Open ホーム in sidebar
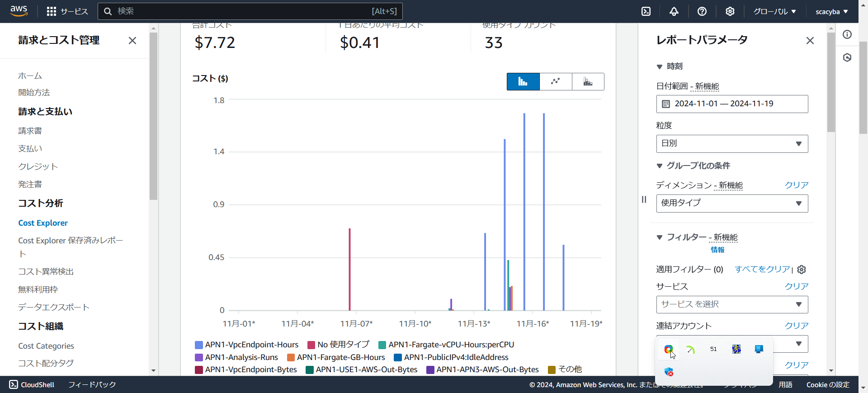Viewport: 868px width, 393px height. tap(30, 76)
